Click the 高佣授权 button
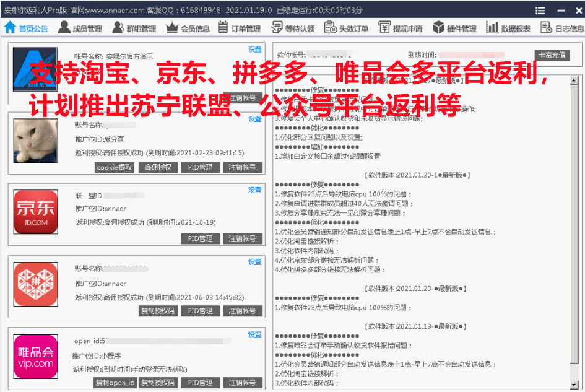Viewport: 585px width, 392px height. [158, 168]
